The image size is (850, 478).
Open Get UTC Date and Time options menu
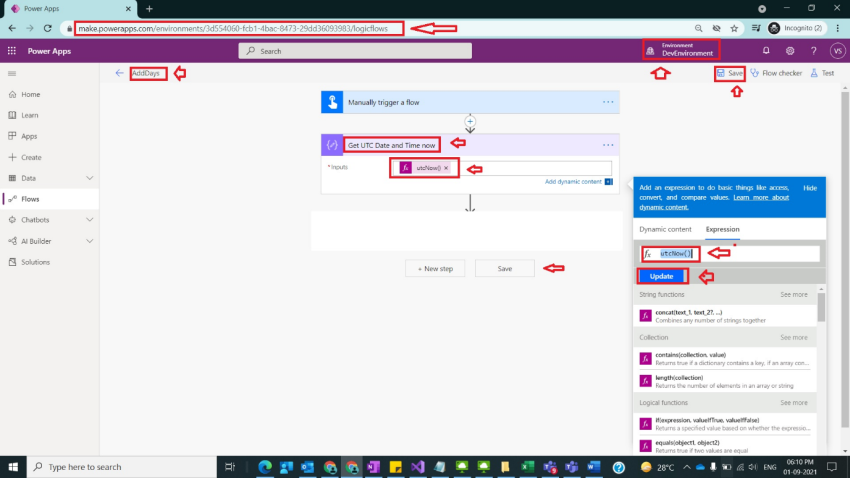click(x=608, y=145)
